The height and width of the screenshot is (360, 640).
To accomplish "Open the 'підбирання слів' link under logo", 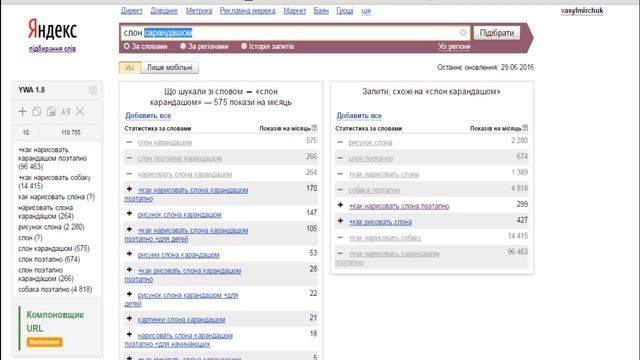I will (x=52, y=49).
